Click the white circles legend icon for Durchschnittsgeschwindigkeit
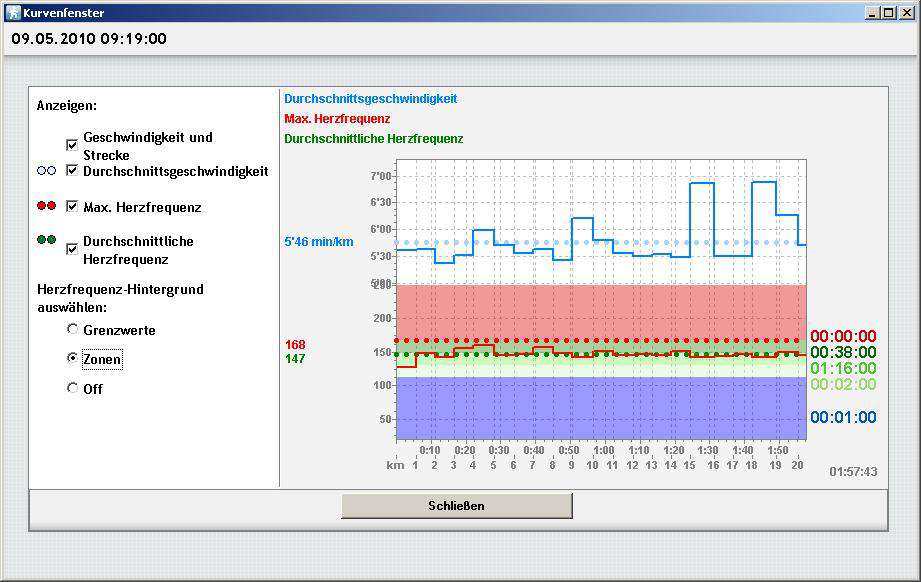 click(x=46, y=171)
